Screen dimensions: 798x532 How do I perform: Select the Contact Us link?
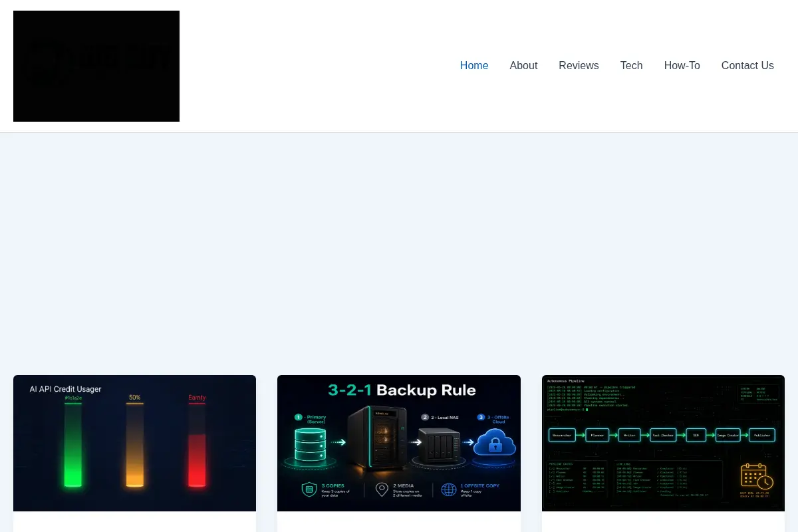pyautogui.click(x=747, y=66)
